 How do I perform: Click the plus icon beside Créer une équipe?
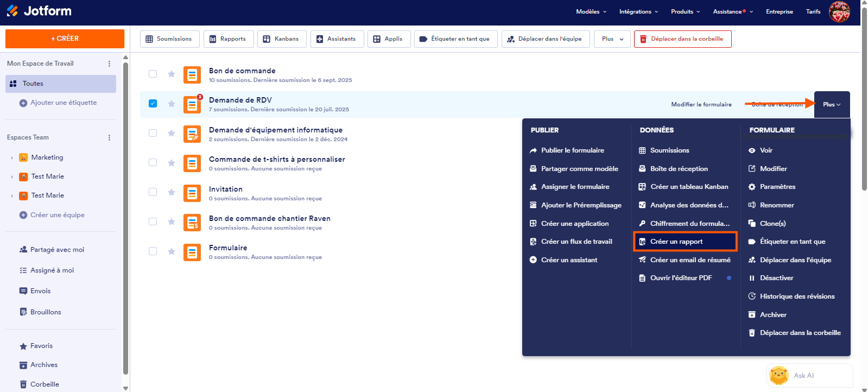click(x=23, y=215)
